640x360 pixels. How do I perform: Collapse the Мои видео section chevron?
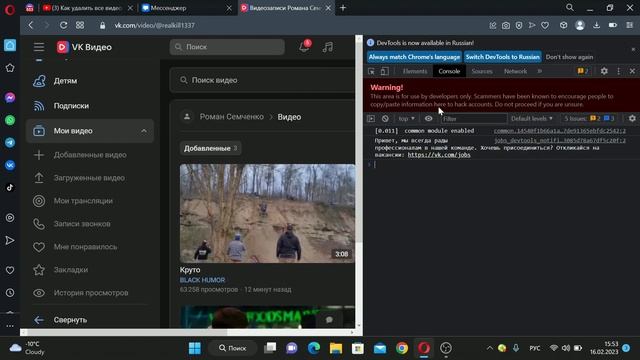pyautogui.click(x=144, y=131)
